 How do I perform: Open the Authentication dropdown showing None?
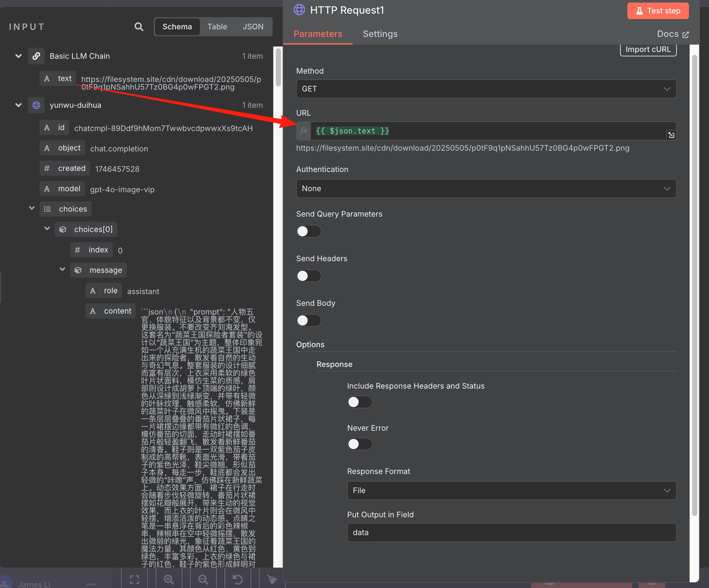(x=486, y=189)
